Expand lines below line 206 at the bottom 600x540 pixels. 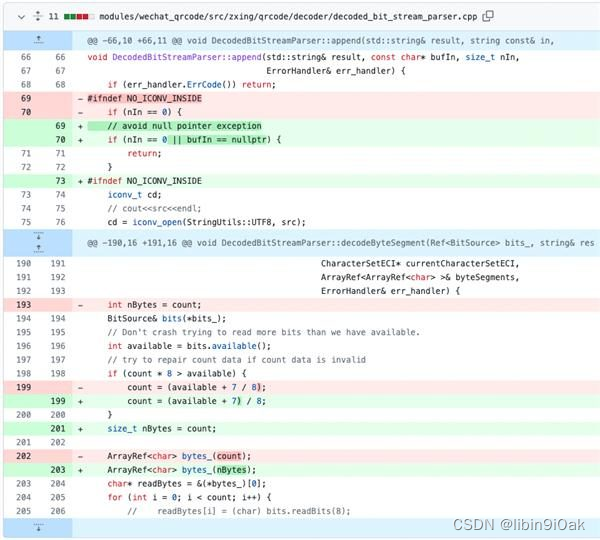(x=38, y=528)
